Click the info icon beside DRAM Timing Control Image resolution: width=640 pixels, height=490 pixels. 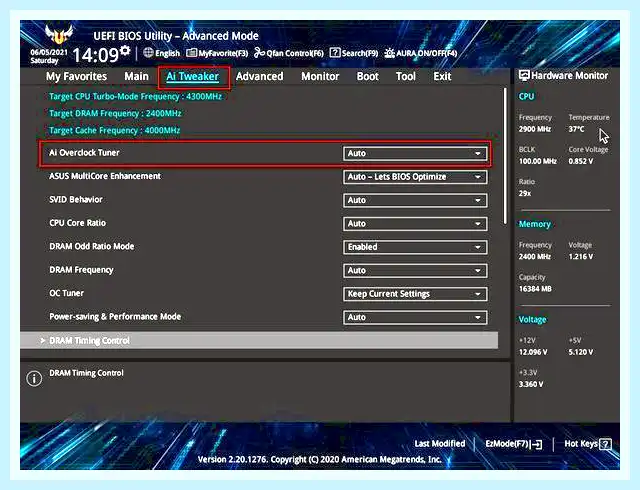click(34, 379)
